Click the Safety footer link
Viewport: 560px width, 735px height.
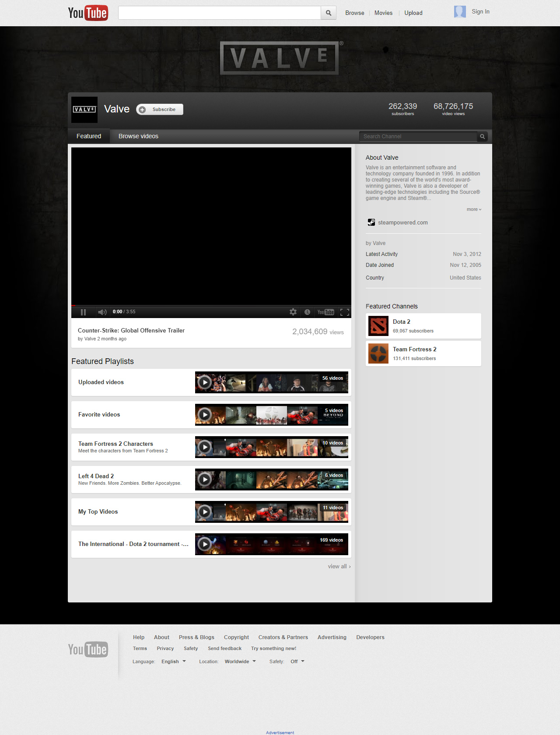pyautogui.click(x=191, y=648)
